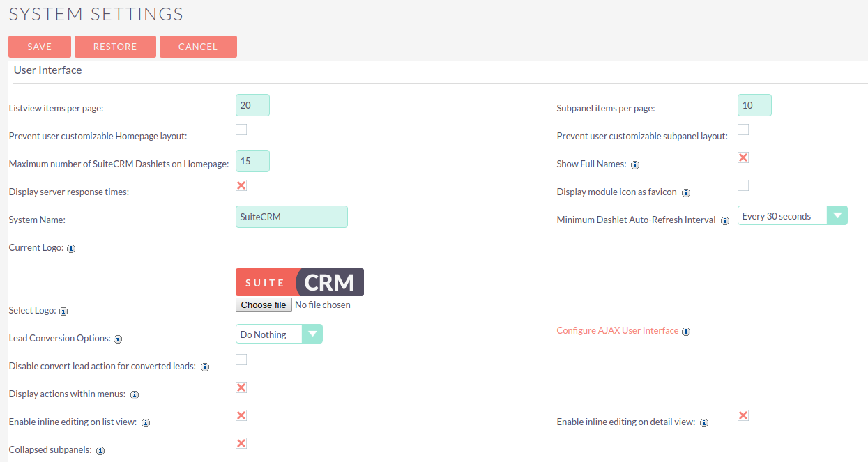The height and width of the screenshot is (462, 868).
Task: Click info icon beside Lead Conversion Options
Action: [118, 339]
